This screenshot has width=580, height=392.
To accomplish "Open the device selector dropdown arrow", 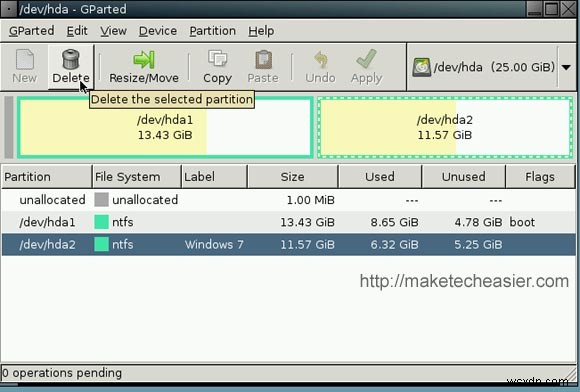I will coord(566,67).
